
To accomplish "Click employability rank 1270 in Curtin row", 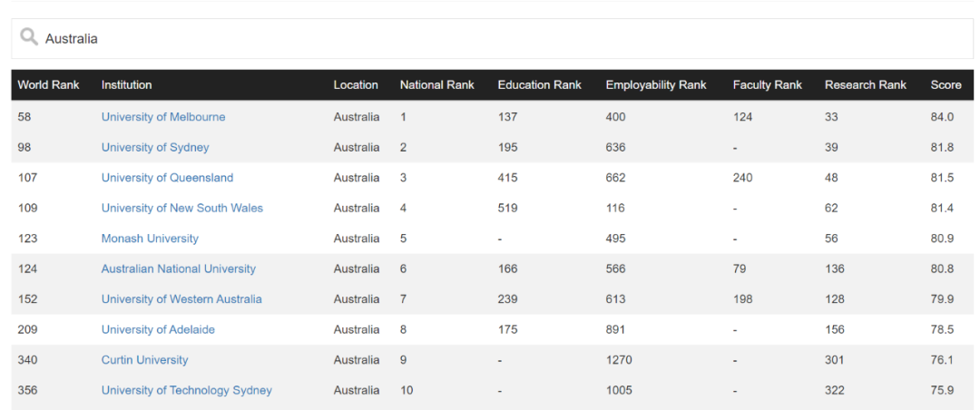I will point(619,360).
